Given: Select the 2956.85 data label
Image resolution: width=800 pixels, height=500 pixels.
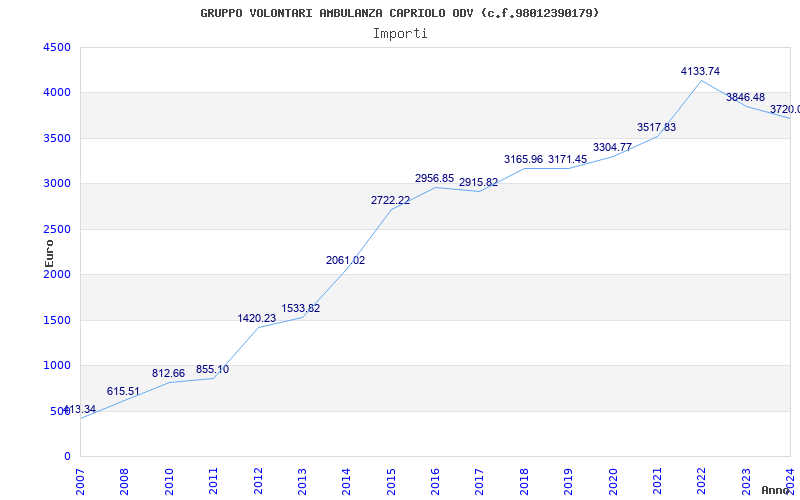Looking at the screenshot, I should [x=434, y=178].
